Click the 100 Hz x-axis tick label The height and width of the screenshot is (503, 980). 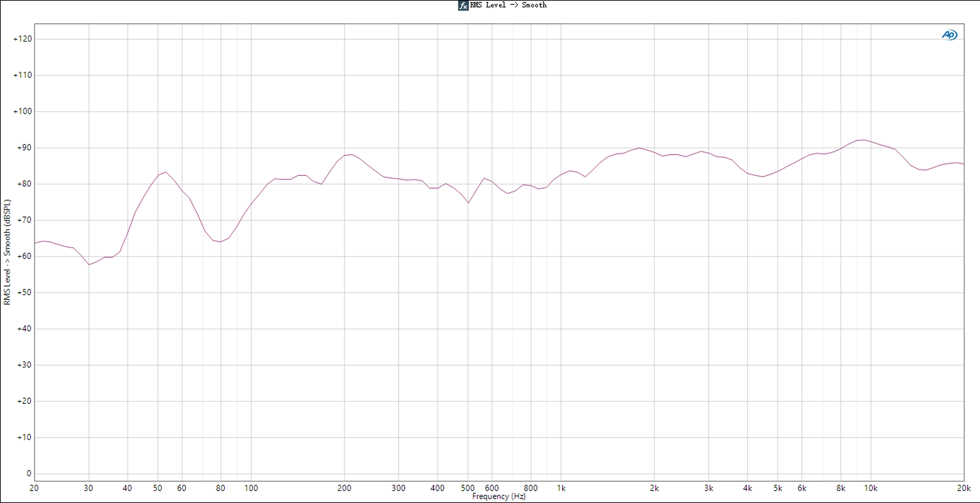click(251, 488)
